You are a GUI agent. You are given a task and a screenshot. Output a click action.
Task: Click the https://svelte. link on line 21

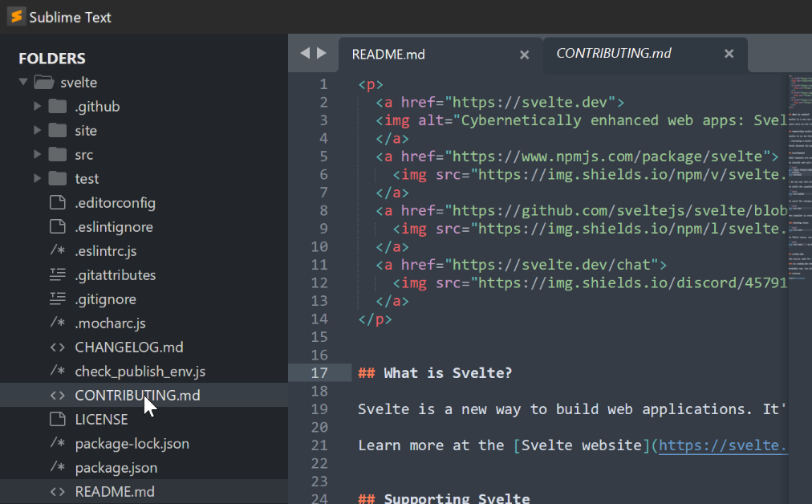coord(723,445)
